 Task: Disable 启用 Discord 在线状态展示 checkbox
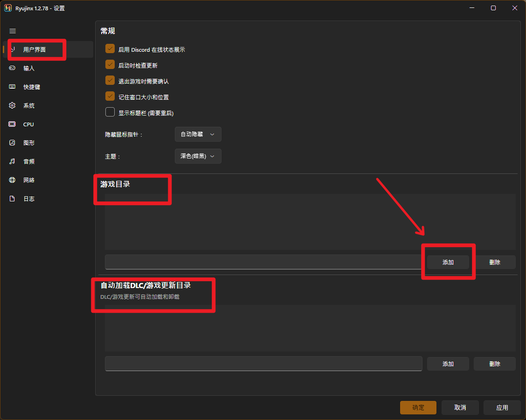coord(110,48)
